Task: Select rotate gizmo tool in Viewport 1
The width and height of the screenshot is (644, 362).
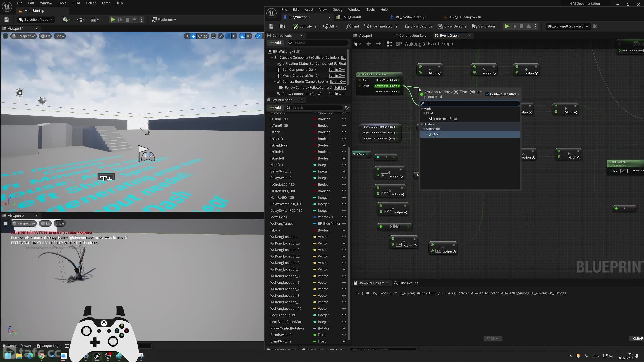Action: click(200, 36)
